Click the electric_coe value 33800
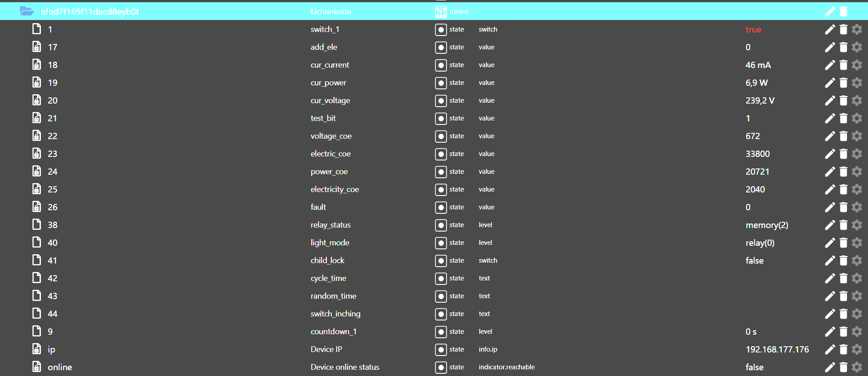 point(758,154)
